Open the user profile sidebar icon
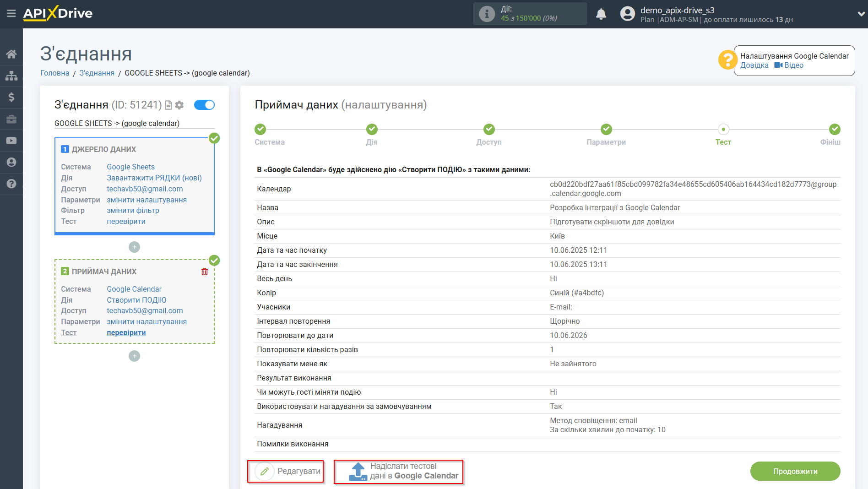The image size is (868, 489). [x=11, y=162]
